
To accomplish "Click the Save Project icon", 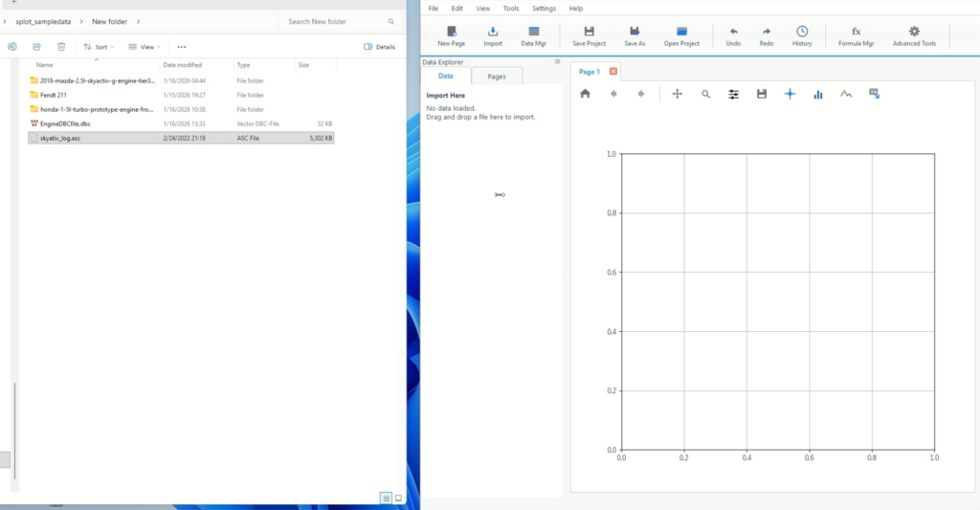I will pos(589,35).
